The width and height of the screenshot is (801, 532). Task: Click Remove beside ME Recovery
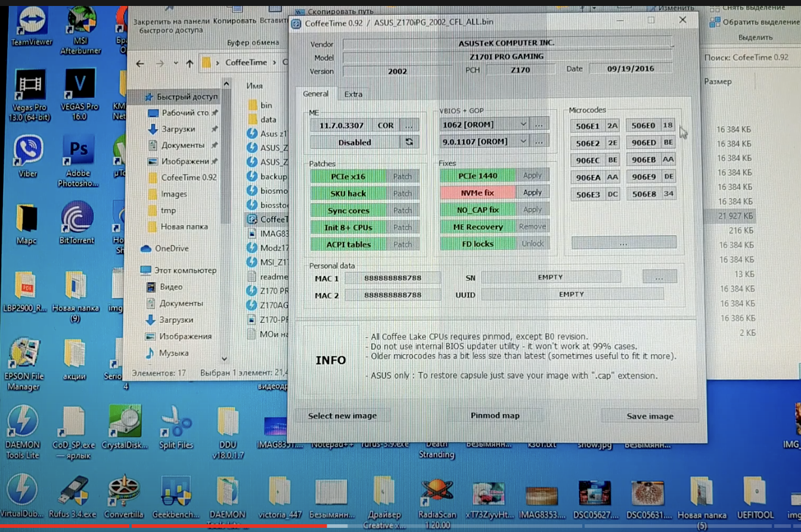[532, 226]
